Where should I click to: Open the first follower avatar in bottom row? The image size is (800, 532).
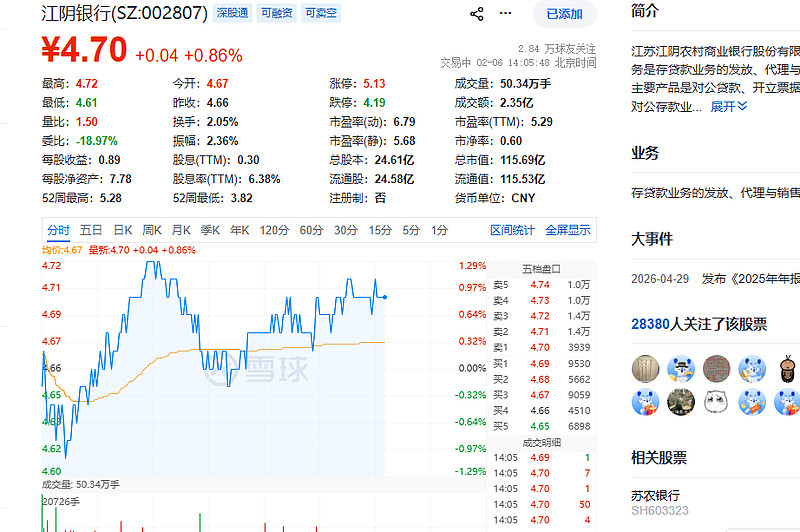pyautogui.click(x=645, y=402)
